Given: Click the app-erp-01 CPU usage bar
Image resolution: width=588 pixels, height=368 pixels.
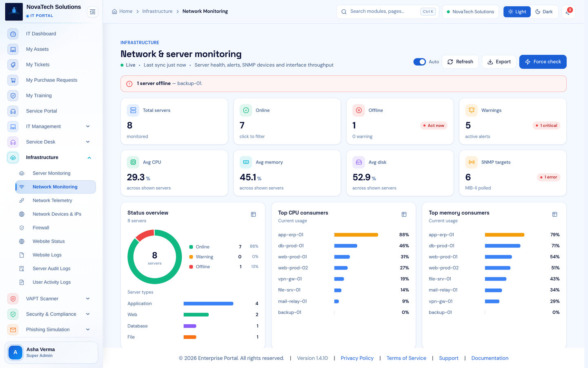Looking at the screenshot, I should click(356, 235).
